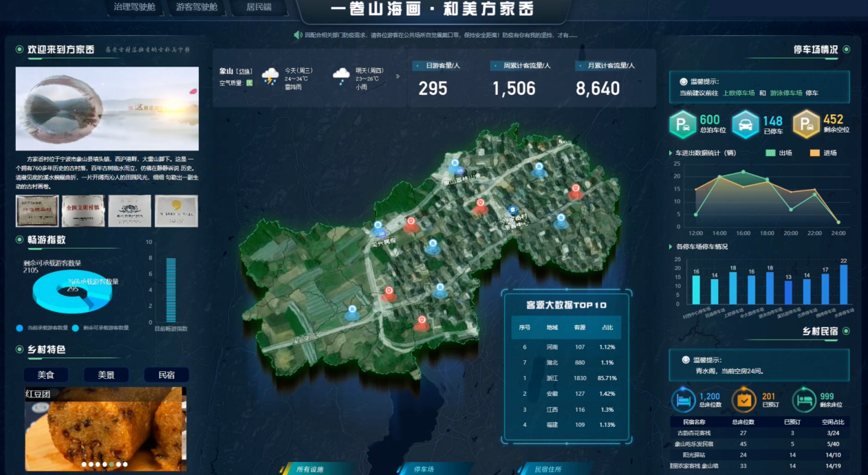Expand the 车进出数据统计 section triangle
The width and height of the screenshot is (868, 475).
pyautogui.click(x=671, y=153)
